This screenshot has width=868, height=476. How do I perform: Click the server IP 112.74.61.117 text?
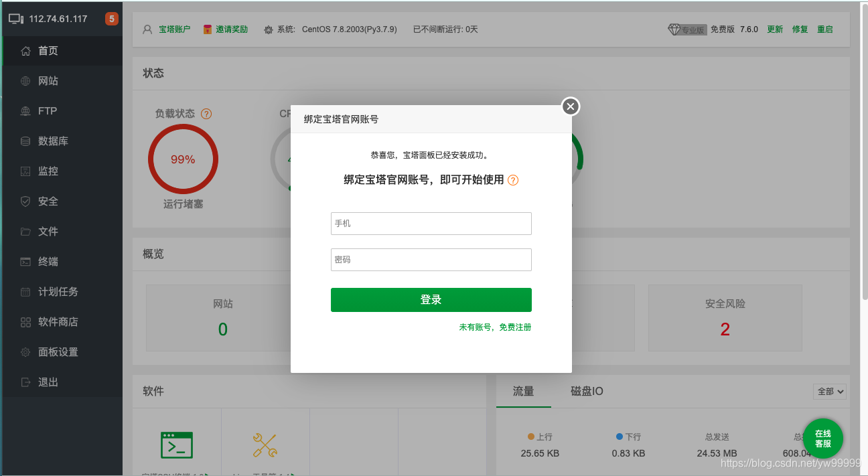(58, 19)
